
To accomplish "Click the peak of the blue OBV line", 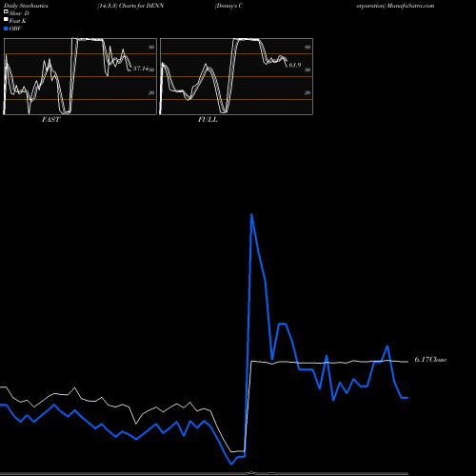I will pos(251,215).
